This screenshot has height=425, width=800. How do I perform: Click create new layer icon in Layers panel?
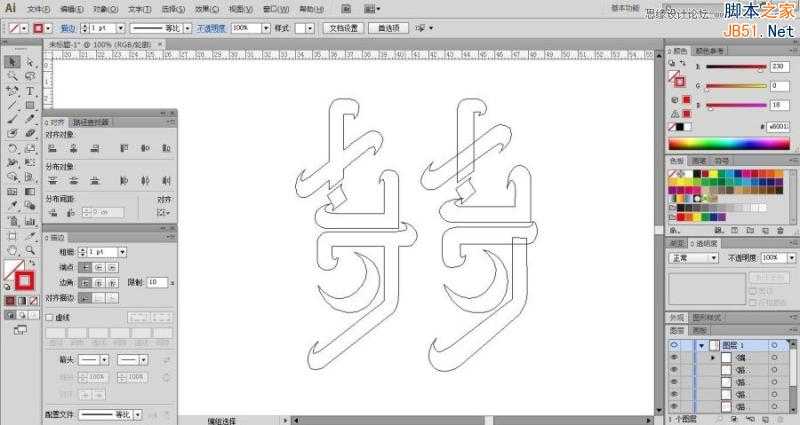pyautogui.click(x=767, y=419)
